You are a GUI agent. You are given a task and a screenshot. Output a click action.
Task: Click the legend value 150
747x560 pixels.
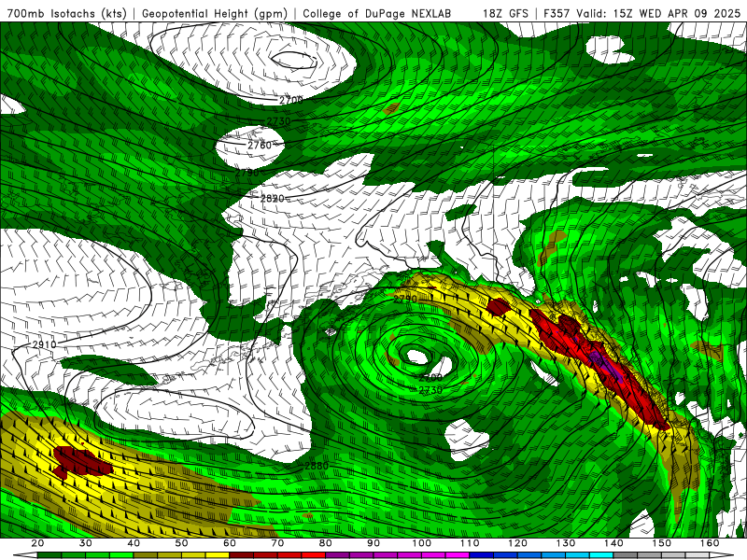pos(662,543)
